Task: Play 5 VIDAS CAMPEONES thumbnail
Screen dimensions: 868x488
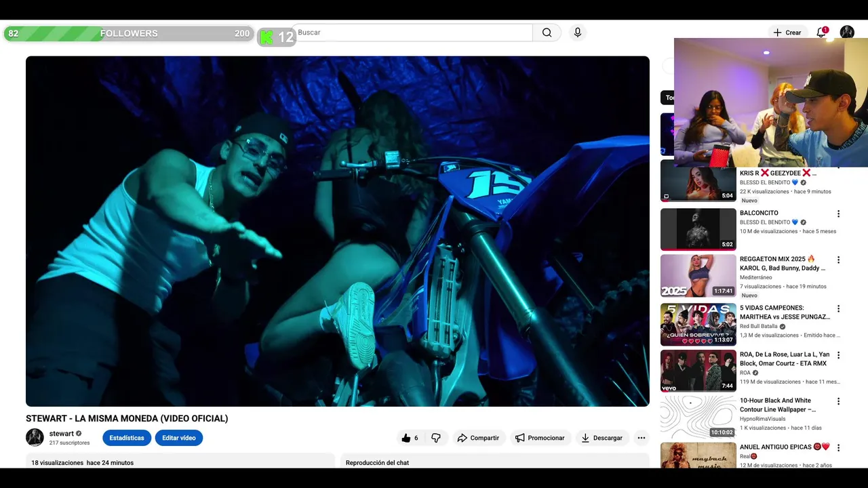Action: tap(698, 324)
